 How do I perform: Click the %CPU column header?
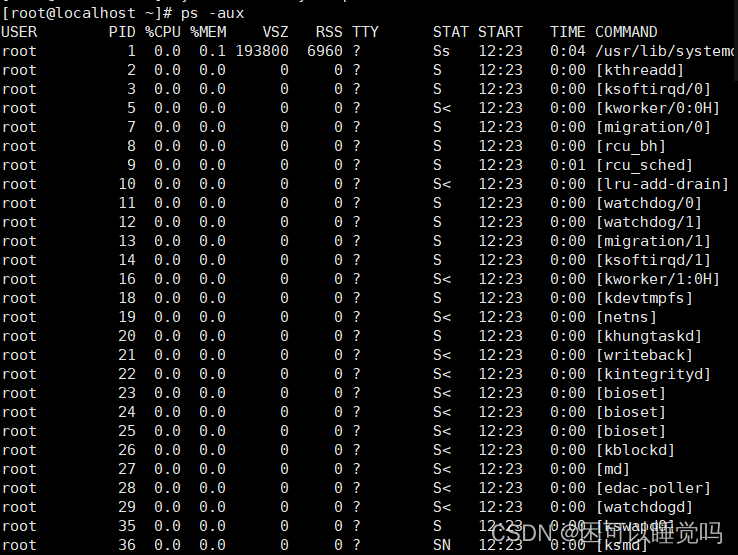(x=163, y=32)
